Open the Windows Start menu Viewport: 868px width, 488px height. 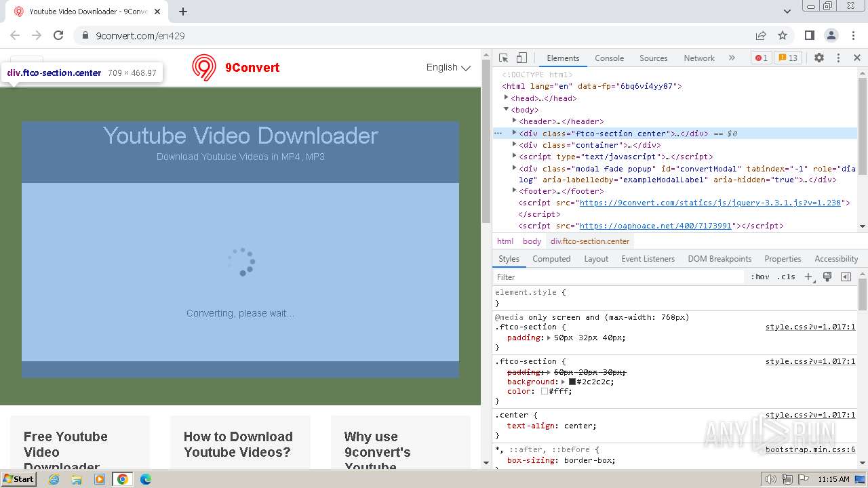tap(19, 479)
